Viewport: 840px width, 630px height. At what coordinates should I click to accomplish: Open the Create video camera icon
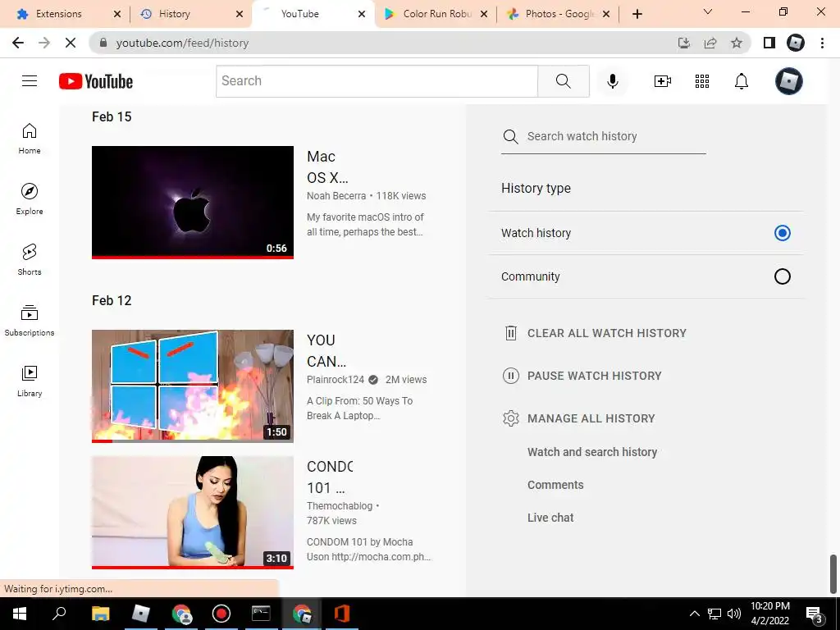(663, 81)
